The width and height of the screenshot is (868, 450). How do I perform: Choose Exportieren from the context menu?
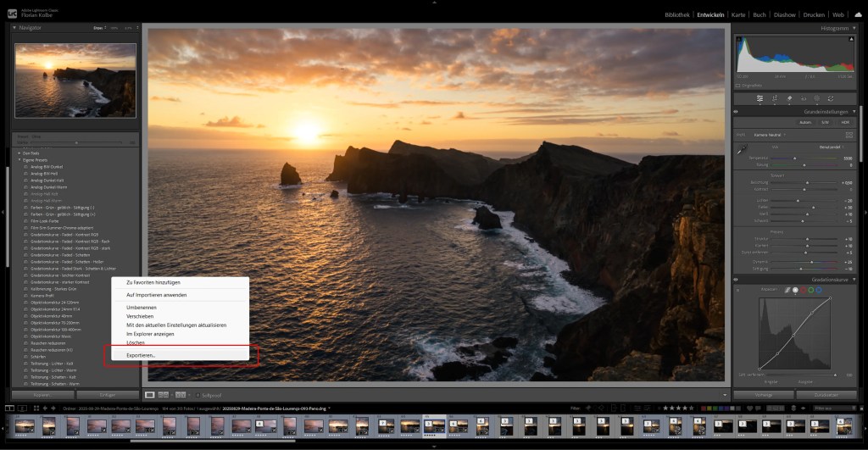141,355
